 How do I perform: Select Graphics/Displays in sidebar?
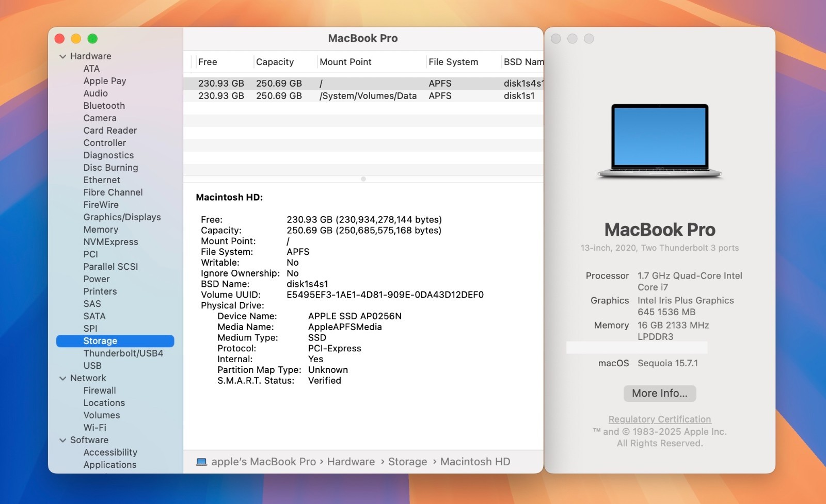[122, 217]
